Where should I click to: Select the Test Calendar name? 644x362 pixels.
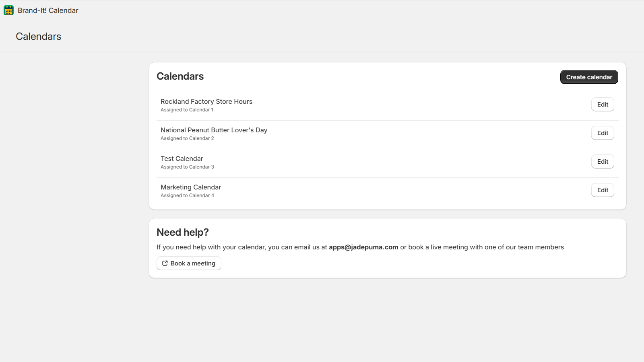point(182,159)
